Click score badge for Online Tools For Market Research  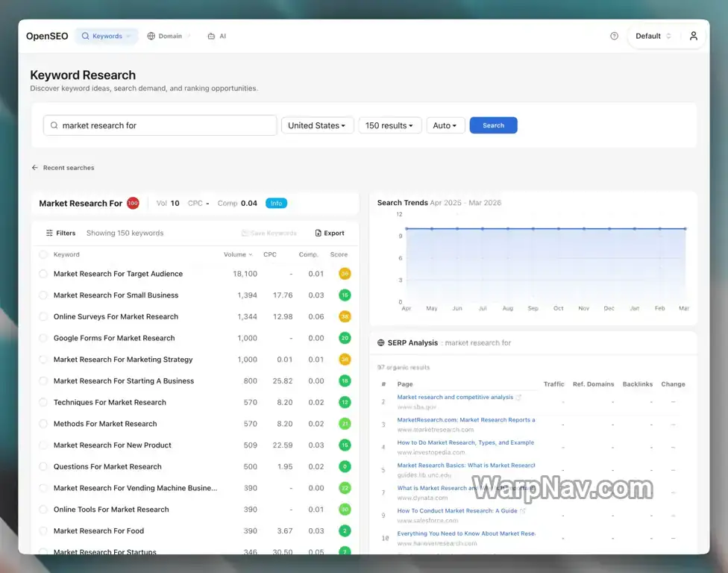coord(345,510)
